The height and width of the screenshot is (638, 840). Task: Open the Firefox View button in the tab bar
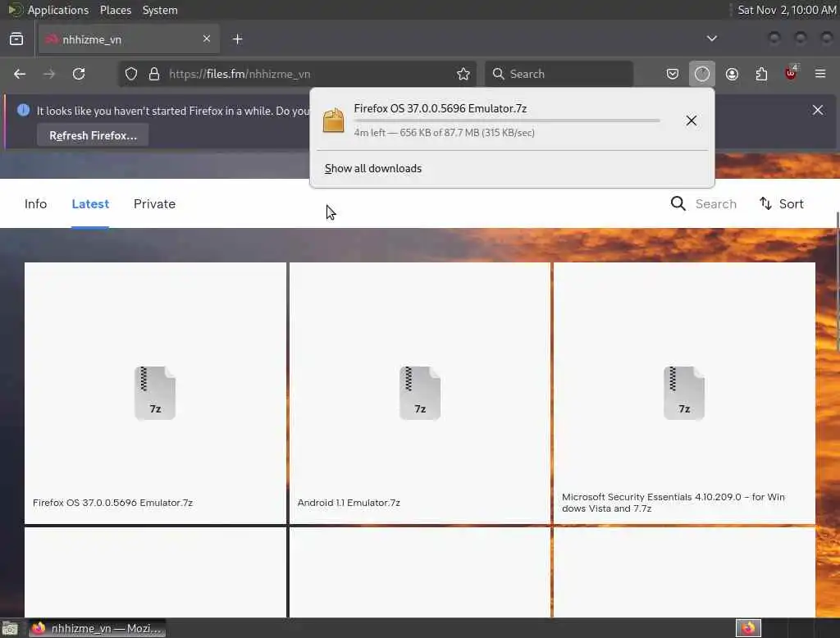point(16,39)
